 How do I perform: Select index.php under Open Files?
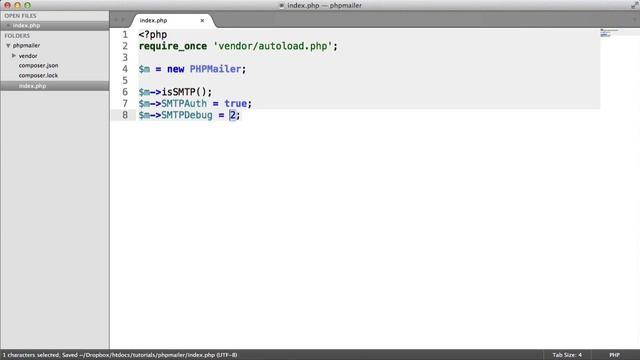[x=27, y=25]
